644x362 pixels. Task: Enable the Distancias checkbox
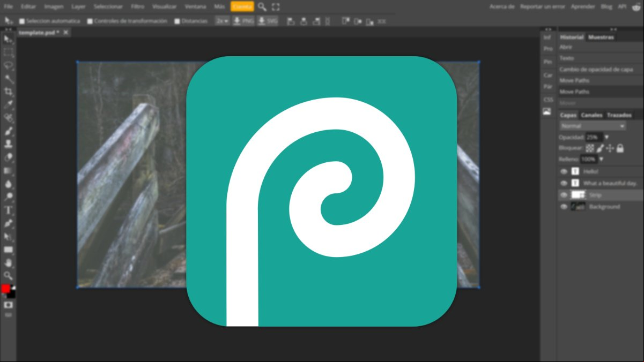[177, 21]
